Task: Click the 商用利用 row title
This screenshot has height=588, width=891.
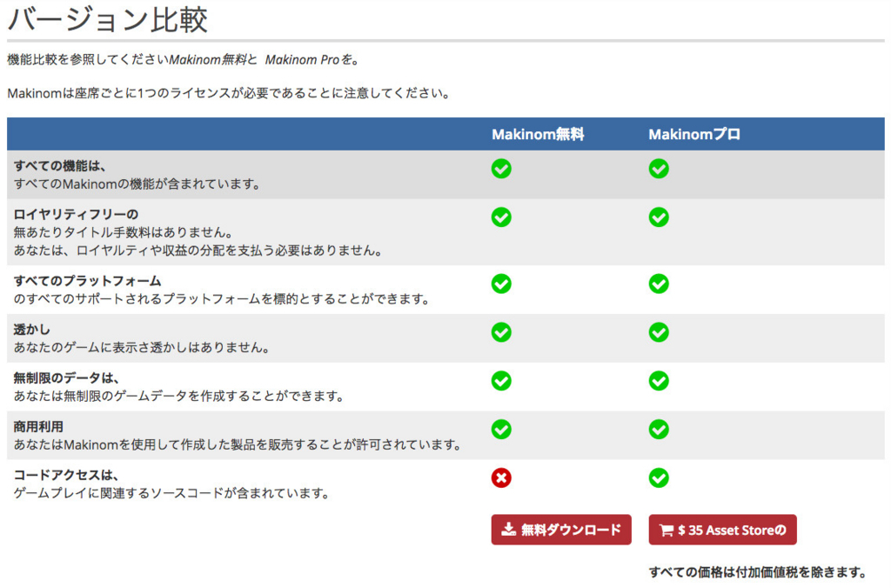Action: click(38, 427)
